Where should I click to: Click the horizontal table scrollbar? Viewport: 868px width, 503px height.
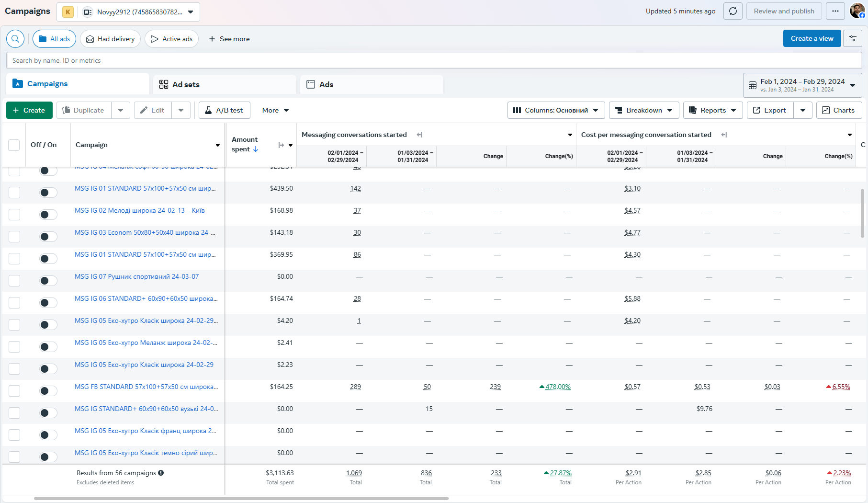241,498
